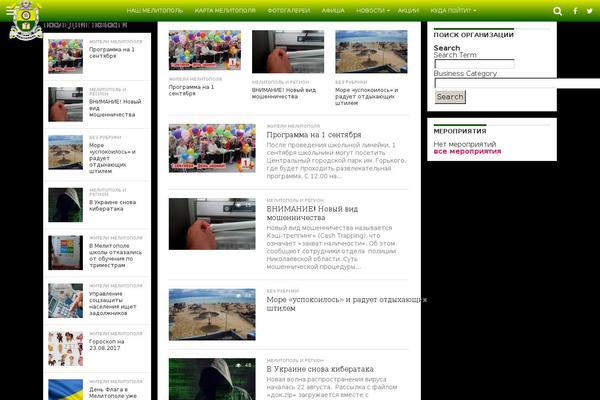
Task: Click the Search Term input field
Action: [x=474, y=64]
